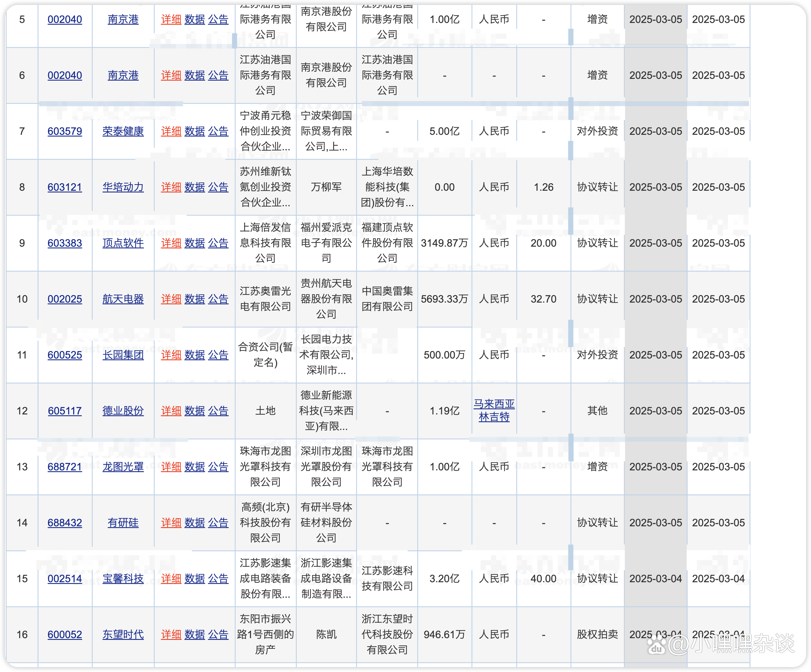
Task: Click 详细 link in row 11 长园集团
Action: click(x=171, y=355)
